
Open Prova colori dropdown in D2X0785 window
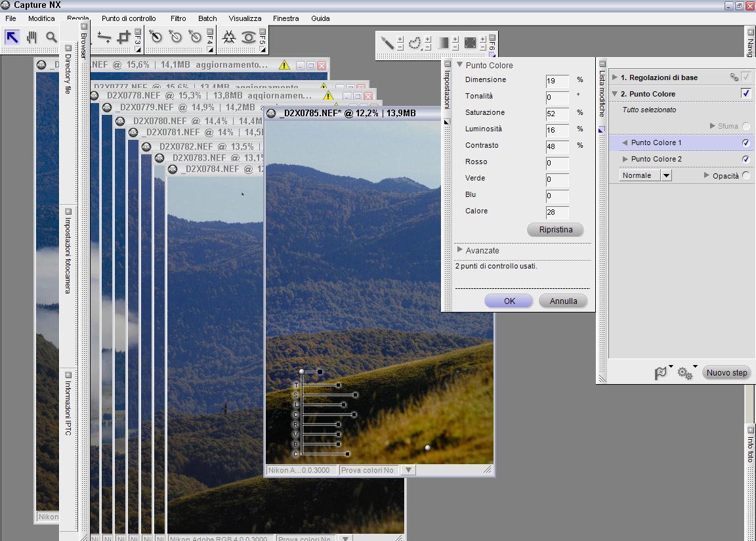(408, 470)
